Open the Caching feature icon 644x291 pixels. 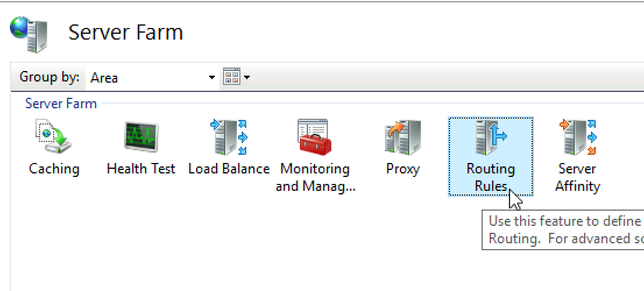click(54, 137)
